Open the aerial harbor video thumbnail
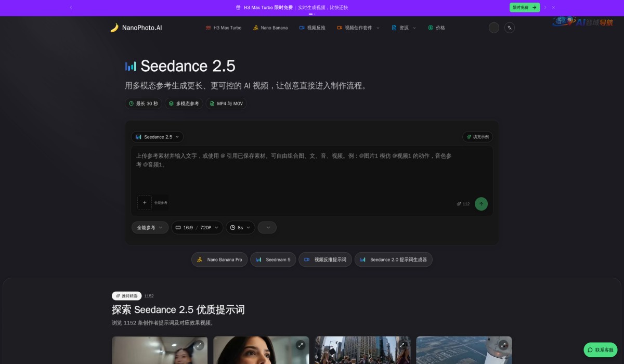This screenshot has height=364, width=624. [x=464, y=350]
